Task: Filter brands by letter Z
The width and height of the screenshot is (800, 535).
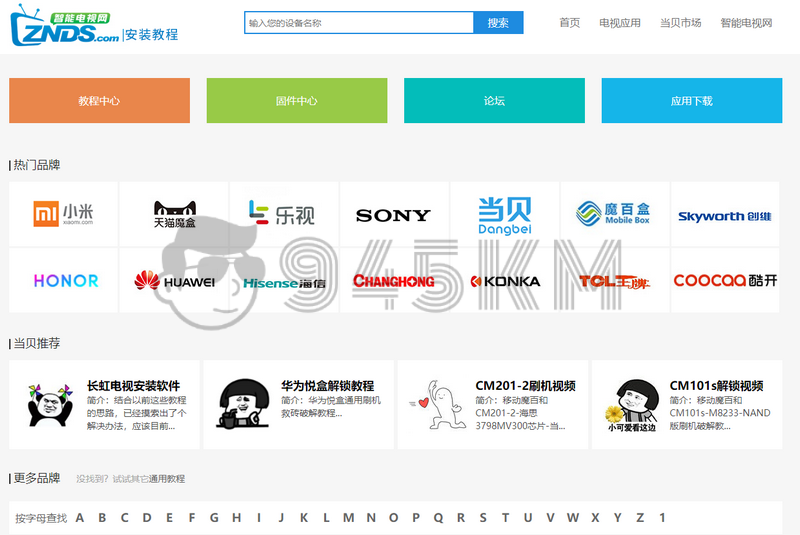Action: 640,518
